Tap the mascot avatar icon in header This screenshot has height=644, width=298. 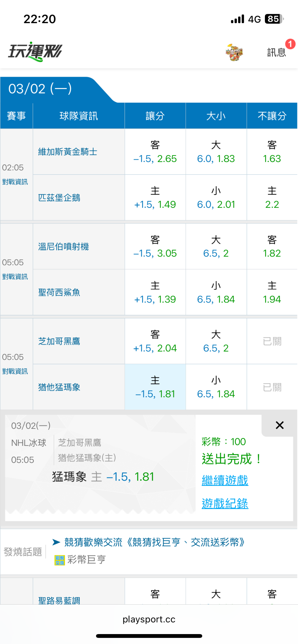pos(234,52)
